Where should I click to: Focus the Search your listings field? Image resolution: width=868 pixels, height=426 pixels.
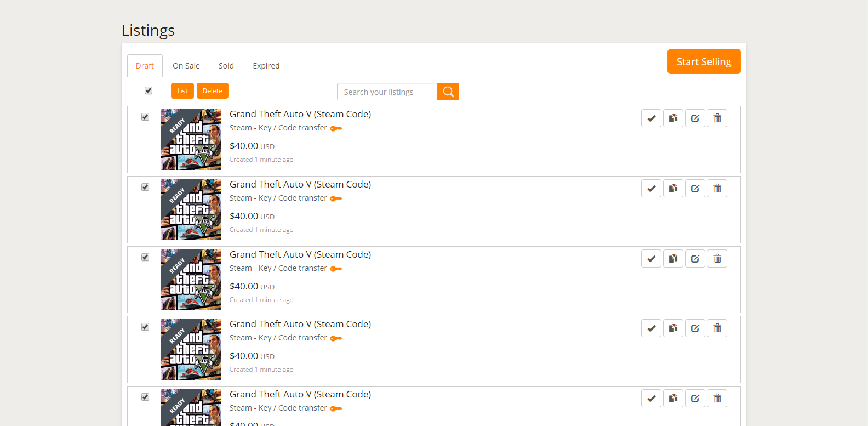[387, 92]
